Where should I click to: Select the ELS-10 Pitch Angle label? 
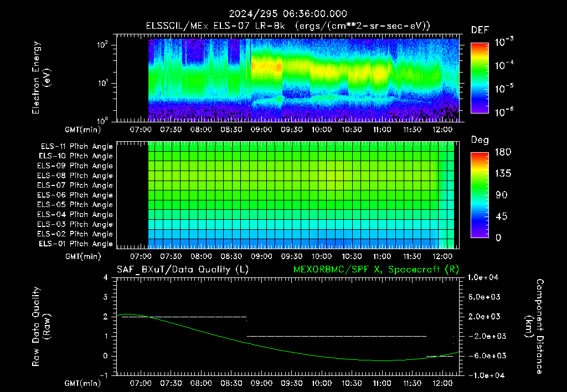coord(76,156)
